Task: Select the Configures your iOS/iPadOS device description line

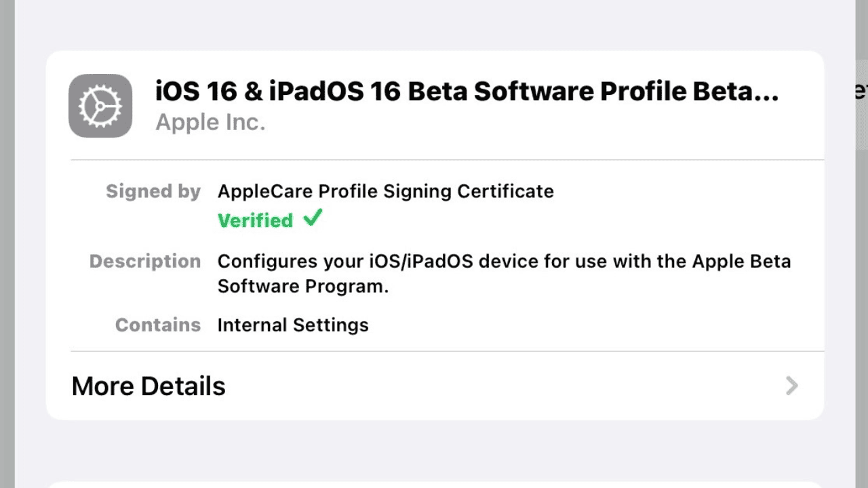Action: (504, 262)
